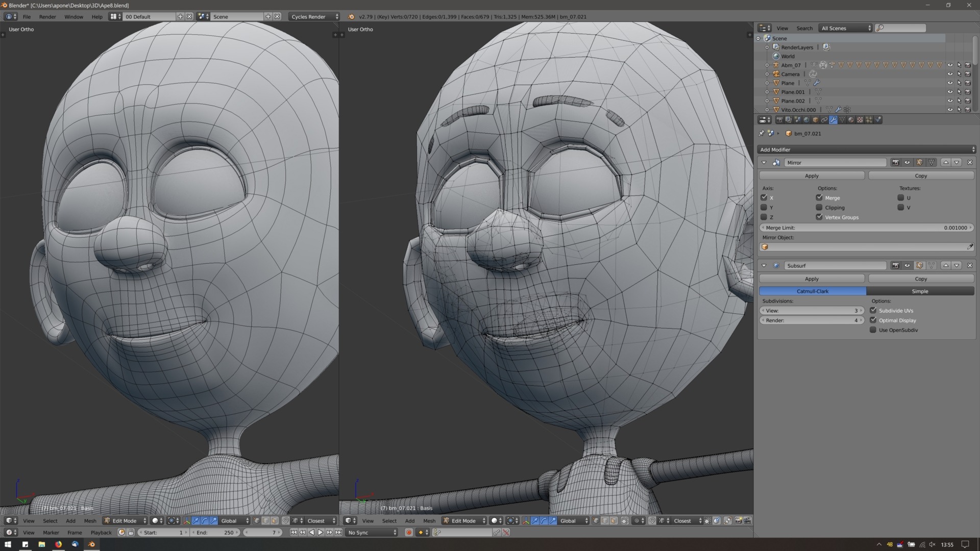Open the Physics properties tab
Screen dimensions: 980x551
878,120
